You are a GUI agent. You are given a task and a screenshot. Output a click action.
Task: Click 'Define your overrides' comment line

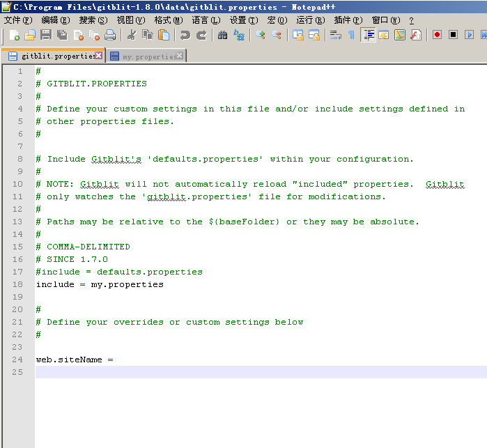click(x=169, y=322)
